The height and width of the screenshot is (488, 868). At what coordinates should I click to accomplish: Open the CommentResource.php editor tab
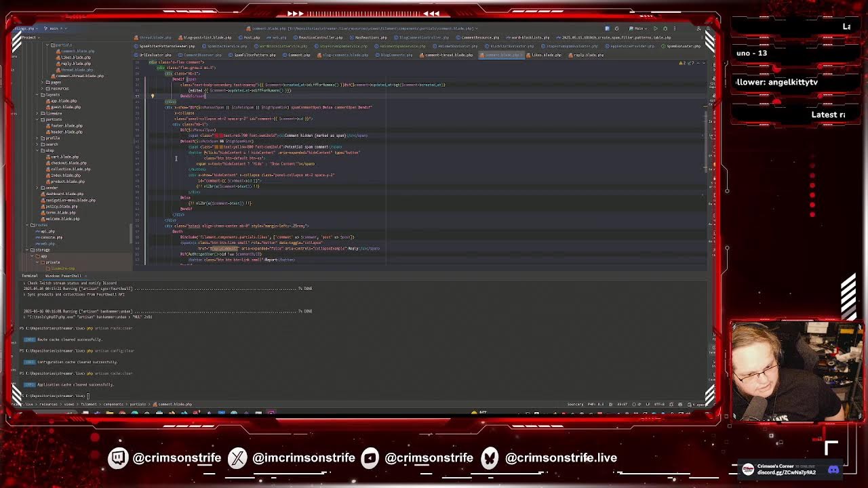477,37
